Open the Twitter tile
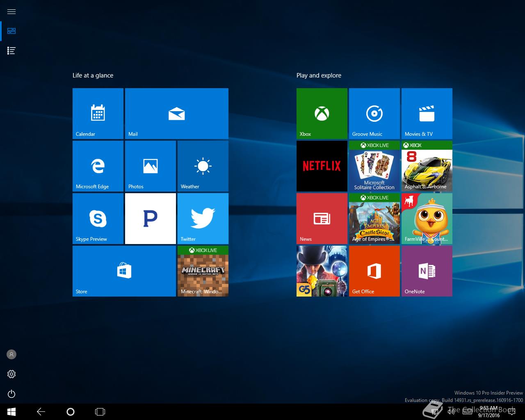This screenshot has height=420, width=525. (x=203, y=219)
